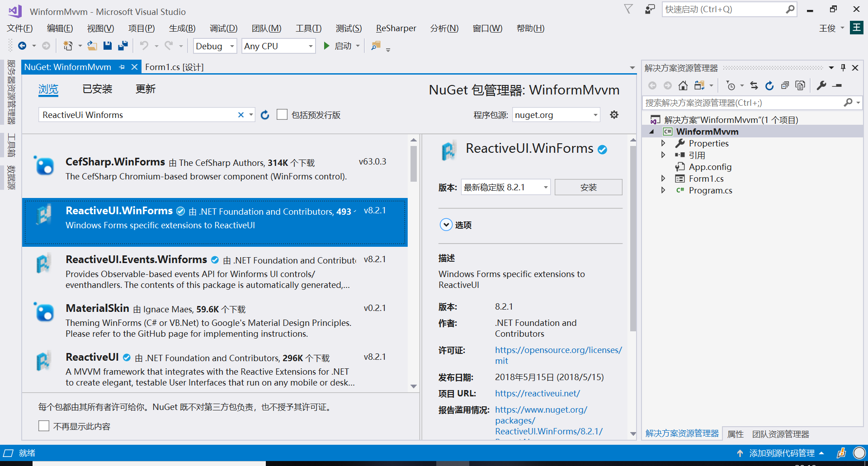Open the Debug configuration dropdown

[x=215, y=46]
